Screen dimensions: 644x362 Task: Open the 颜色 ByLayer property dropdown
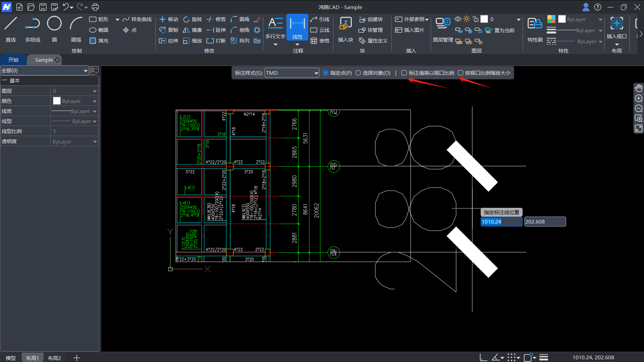pos(95,101)
